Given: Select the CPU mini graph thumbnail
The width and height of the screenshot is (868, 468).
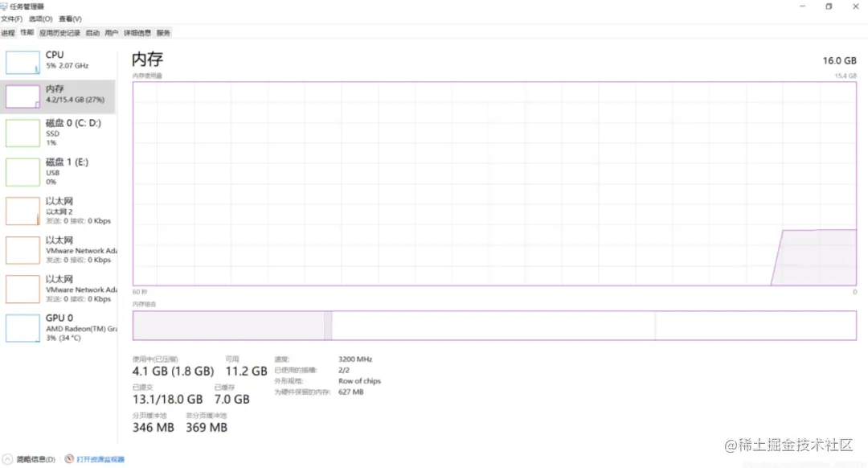Looking at the screenshot, I should 23,62.
